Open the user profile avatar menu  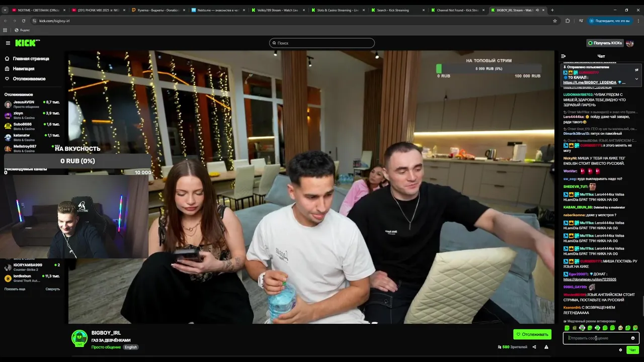pyautogui.click(x=630, y=43)
